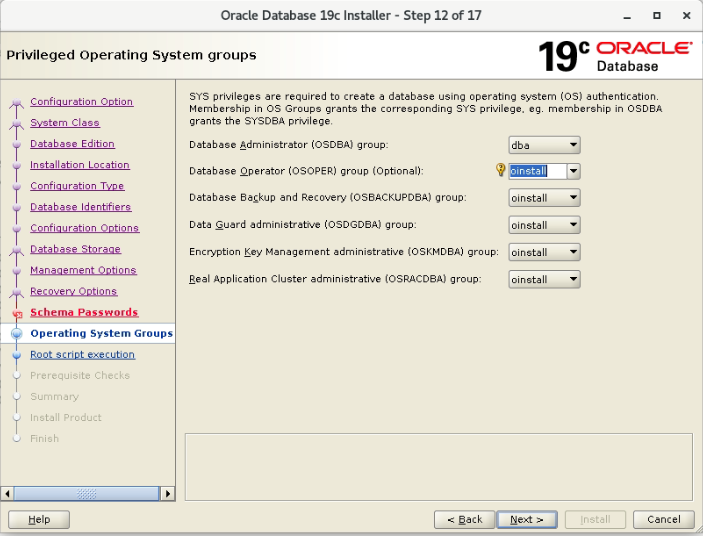
Task: Go to Configuration Option step
Action: point(82,102)
